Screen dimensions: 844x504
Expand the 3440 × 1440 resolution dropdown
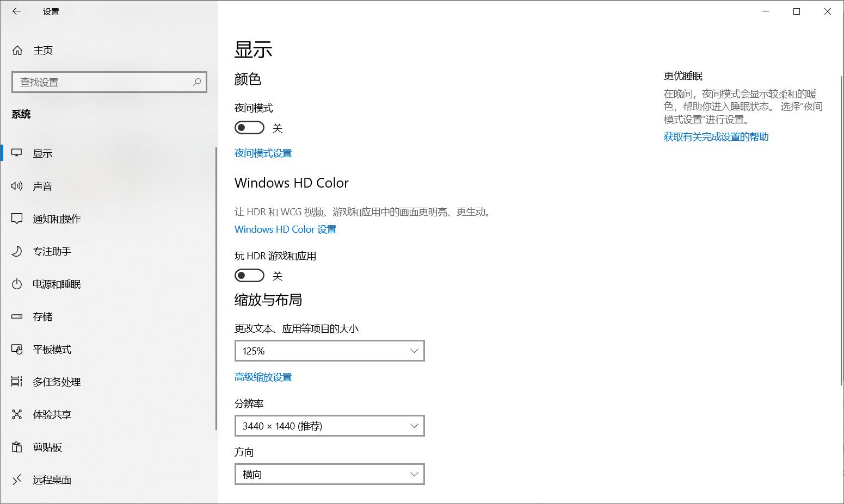tap(329, 426)
